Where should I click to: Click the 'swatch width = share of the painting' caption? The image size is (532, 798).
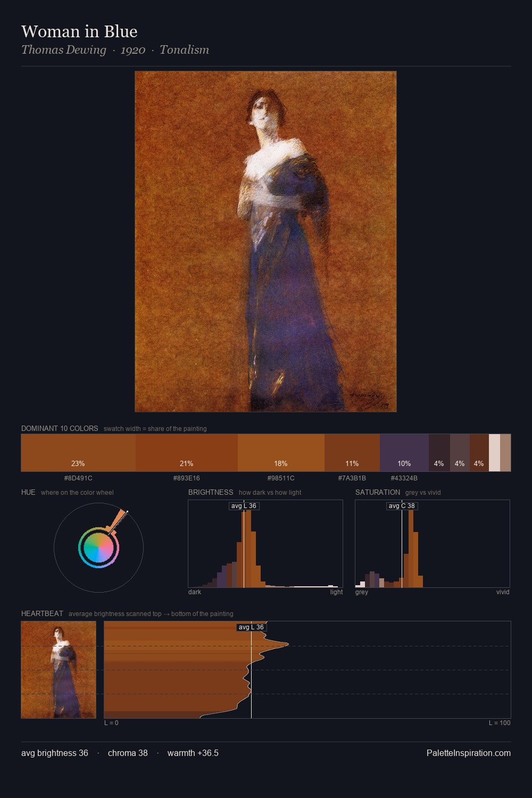coord(155,429)
